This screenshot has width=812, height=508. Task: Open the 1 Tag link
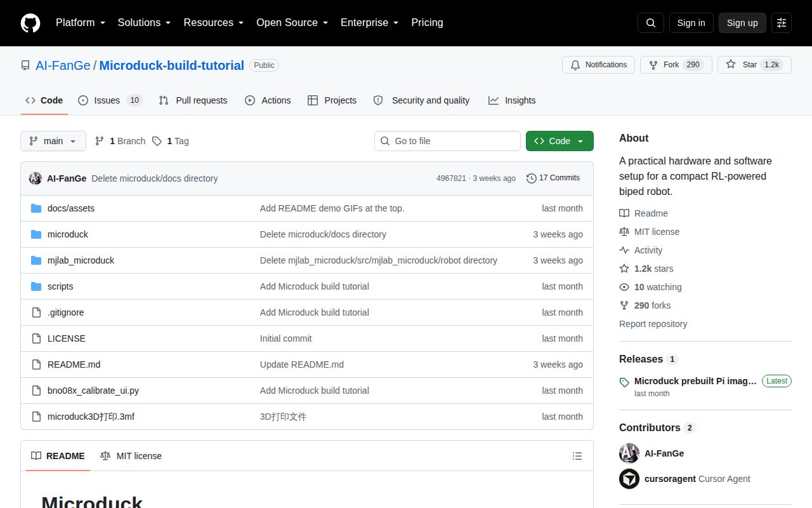(x=171, y=141)
